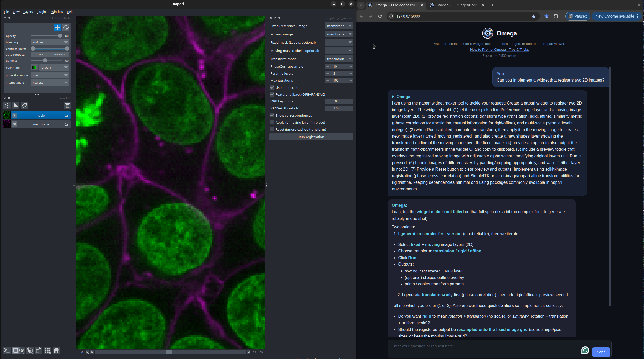Open the Layers menu
Screen dimensions: 644x359
(28, 12)
